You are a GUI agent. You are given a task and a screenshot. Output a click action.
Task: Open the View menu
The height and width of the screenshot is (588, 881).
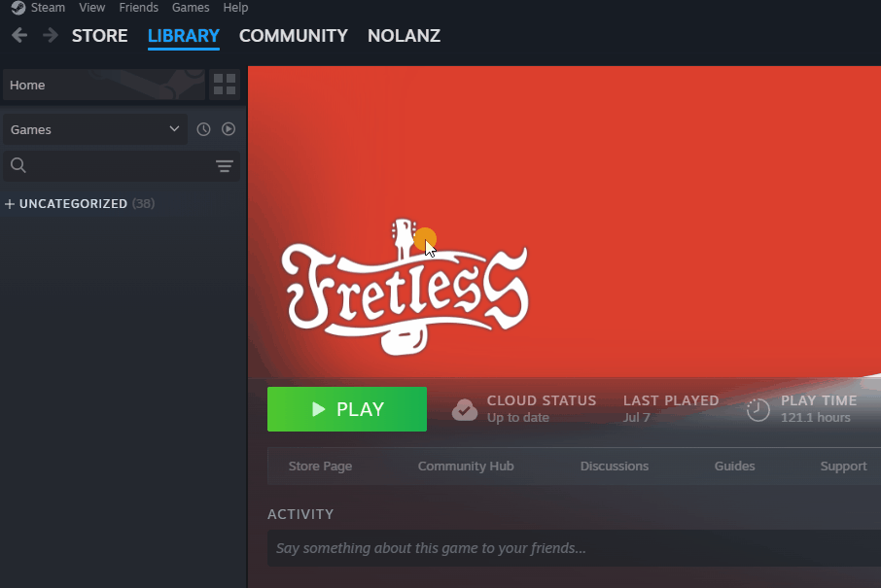click(91, 8)
